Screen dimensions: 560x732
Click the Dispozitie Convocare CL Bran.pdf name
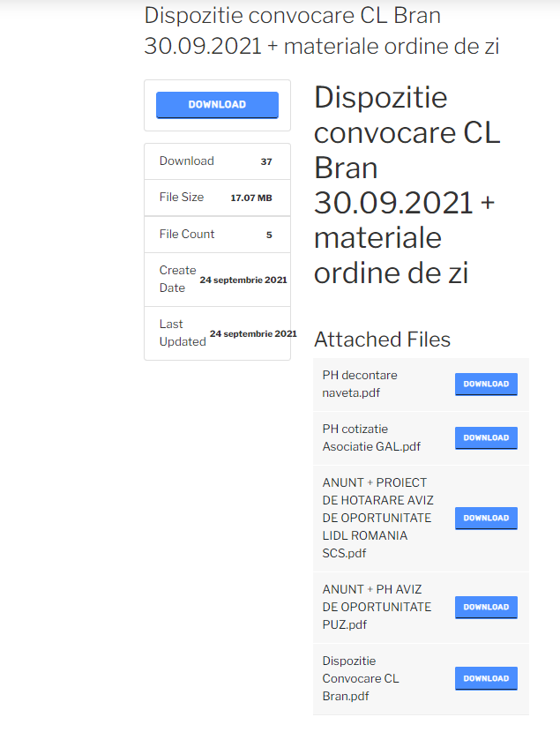coord(361,678)
